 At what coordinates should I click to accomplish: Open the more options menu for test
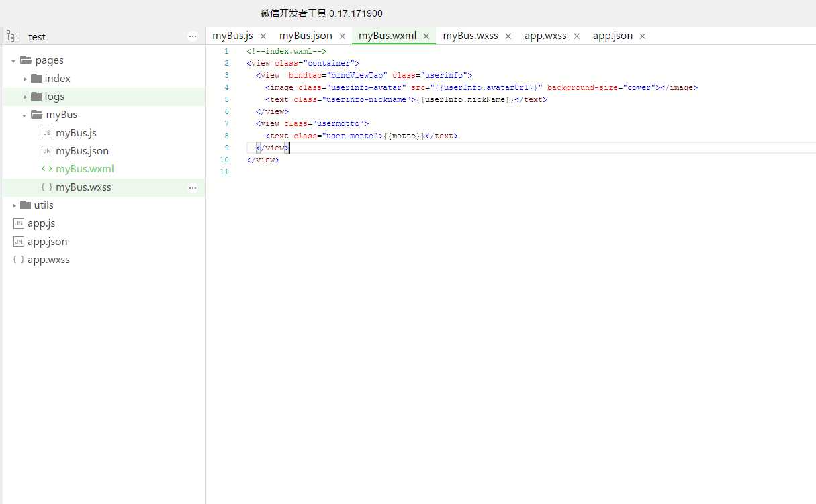193,36
